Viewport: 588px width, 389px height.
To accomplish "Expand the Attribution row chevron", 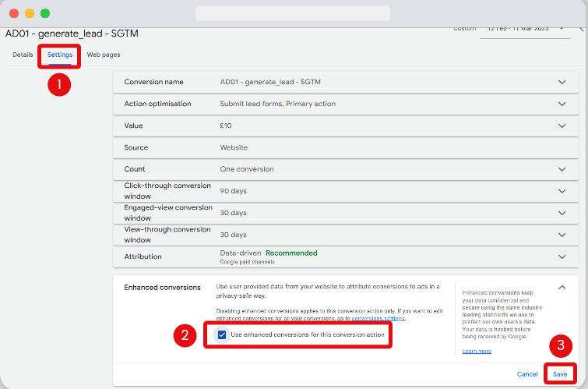I will point(562,256).
